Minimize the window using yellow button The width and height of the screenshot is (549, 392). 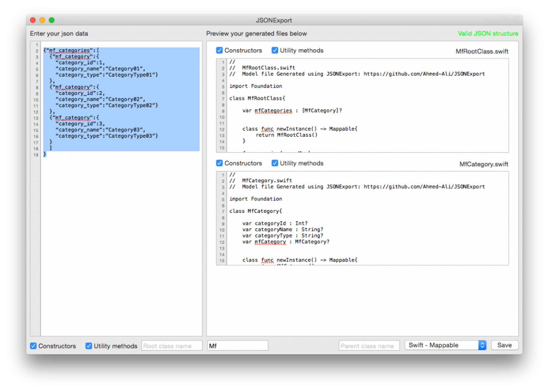tap(42, 20)
